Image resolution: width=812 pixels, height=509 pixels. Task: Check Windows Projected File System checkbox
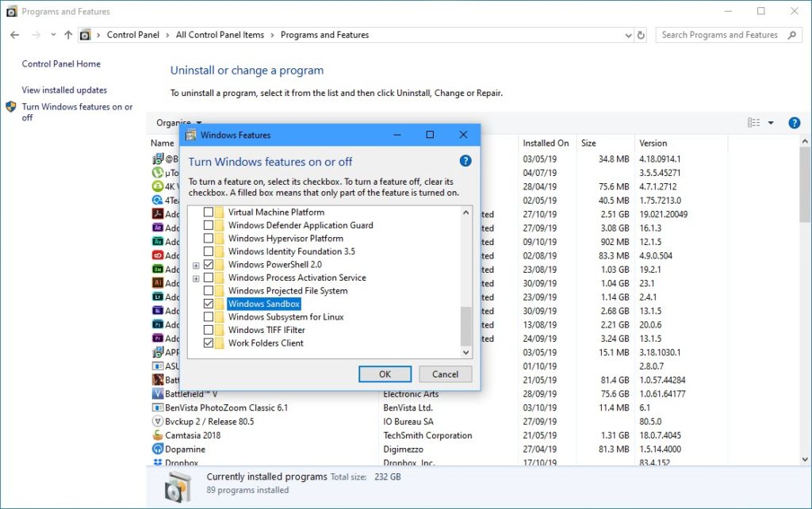click(209, 290)
